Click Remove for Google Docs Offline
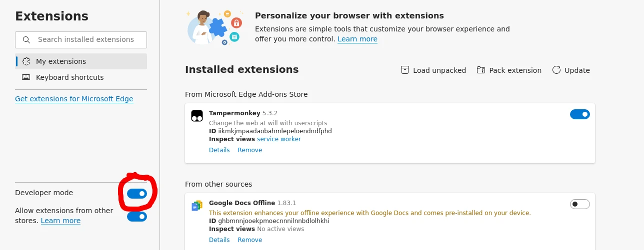 [x=250, y=240]
